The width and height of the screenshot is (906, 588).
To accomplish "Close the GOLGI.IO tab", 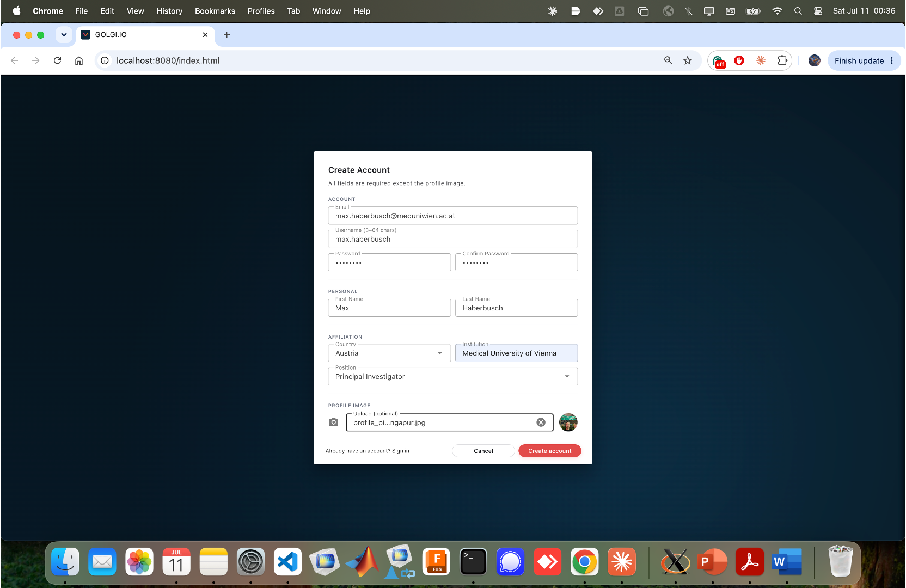I will 205,35.
